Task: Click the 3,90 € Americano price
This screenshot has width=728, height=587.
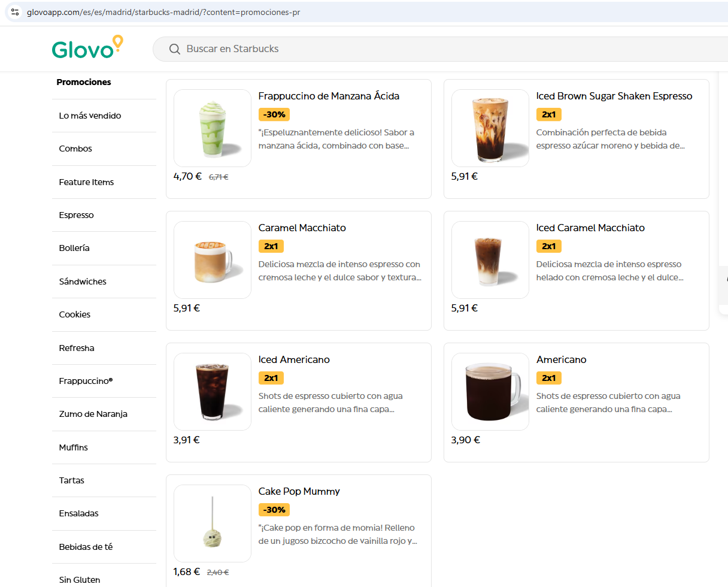Action: coord(466,440)
